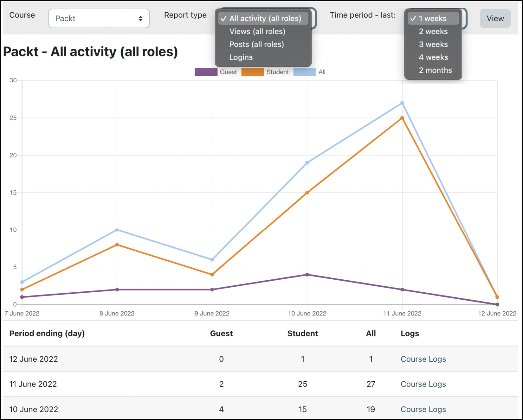Click the Guest data point at 10 June
The height and width of the screenshot is (420, 523).
click(x=307, y=275)
